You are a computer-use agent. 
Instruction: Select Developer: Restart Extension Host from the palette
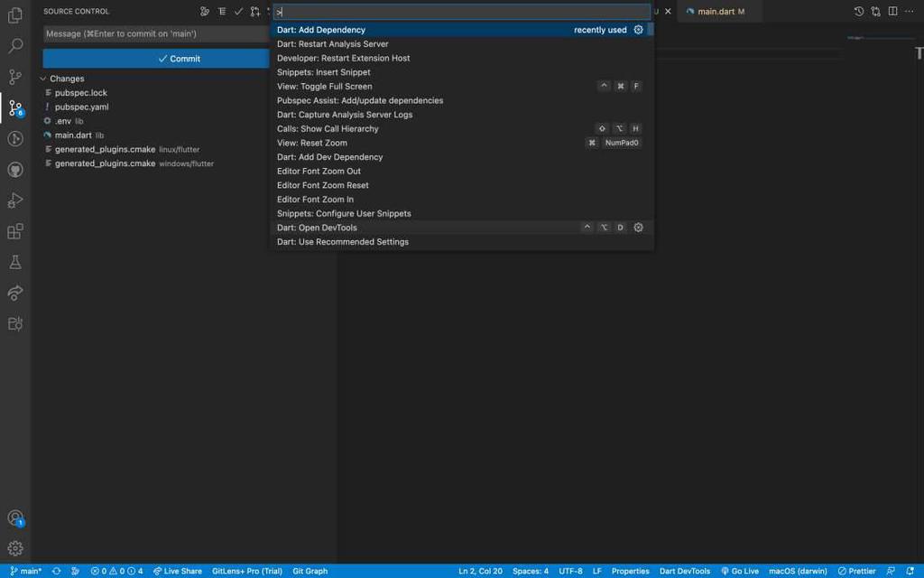click(x=341, y=58)
